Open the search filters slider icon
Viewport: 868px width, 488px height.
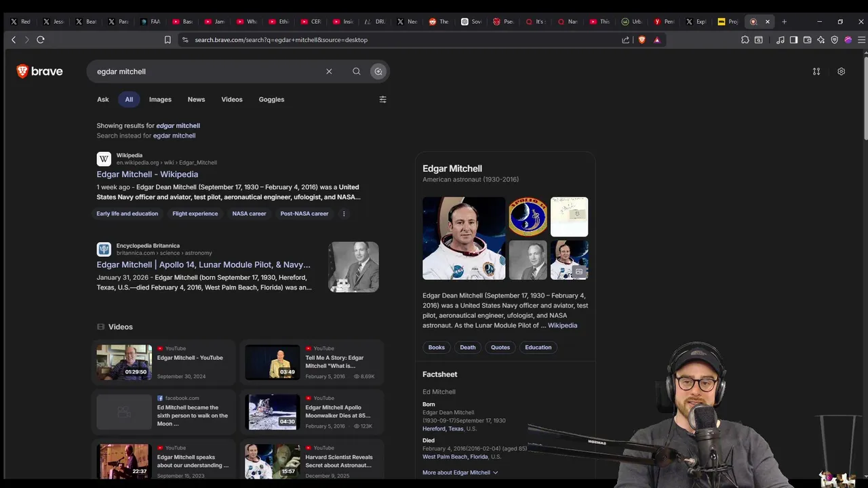(382, 100)
